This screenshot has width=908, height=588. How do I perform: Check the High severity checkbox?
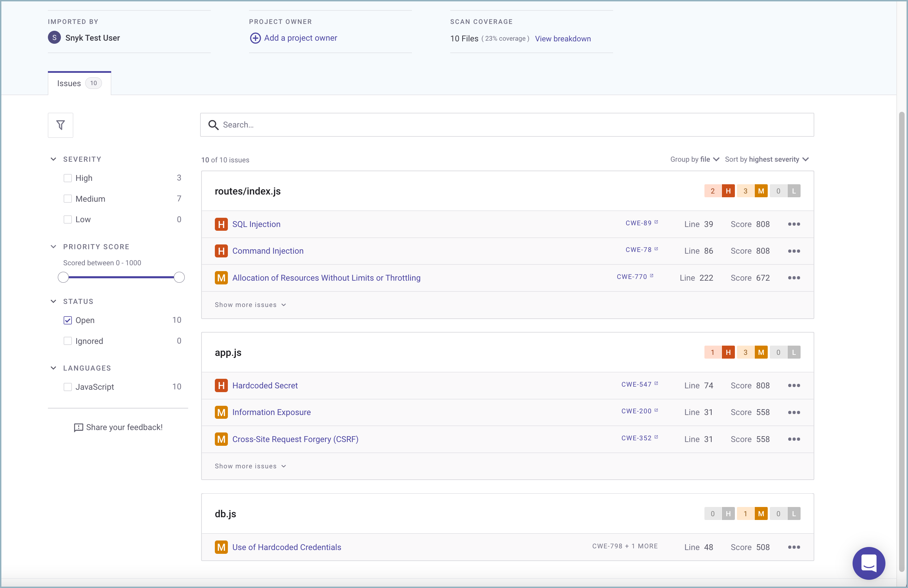pos(67,178)
